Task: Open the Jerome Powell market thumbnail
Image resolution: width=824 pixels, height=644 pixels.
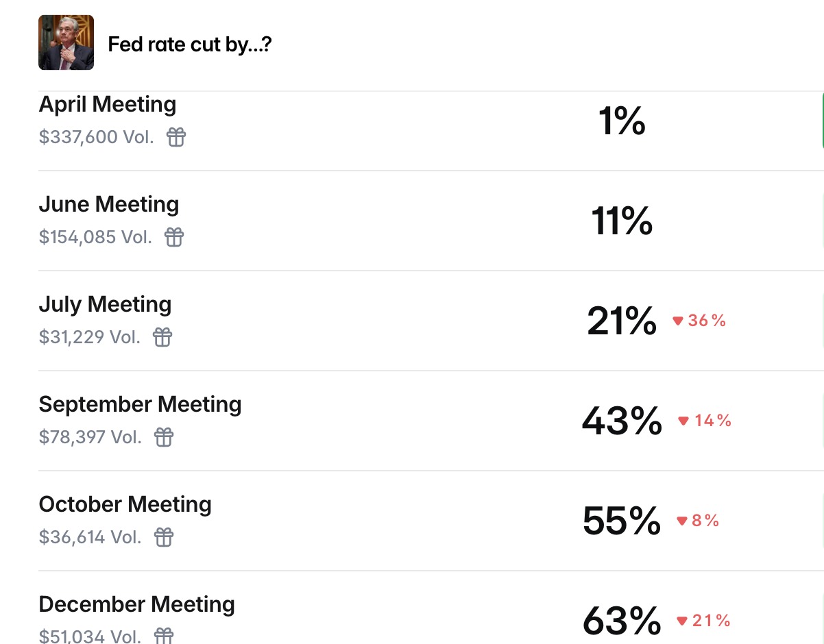Action: [x=66, y=42]
